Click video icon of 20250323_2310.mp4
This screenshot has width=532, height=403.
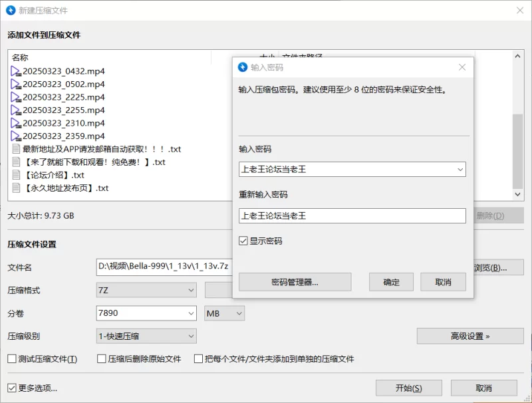[16, 123]
